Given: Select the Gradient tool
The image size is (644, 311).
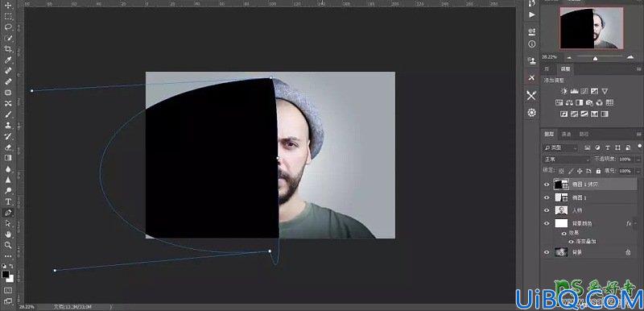Looking at the screenshot, I should pyautogui.click(x=8, y=158).
